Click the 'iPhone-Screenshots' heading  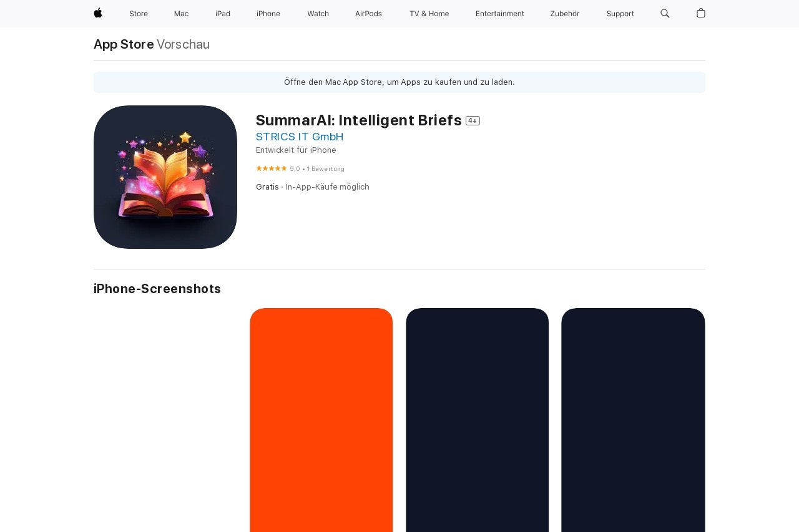tap(157, 289)
